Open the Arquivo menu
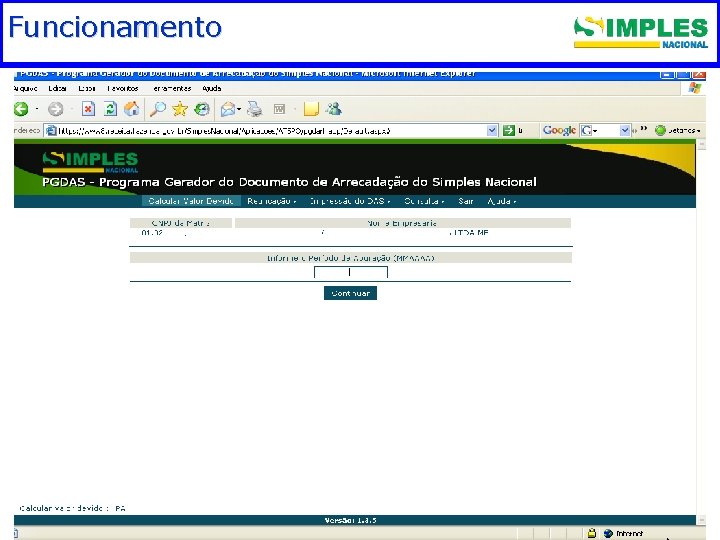Screen dimensions: 720x540 pyautogui.click(x=25, y=88)
